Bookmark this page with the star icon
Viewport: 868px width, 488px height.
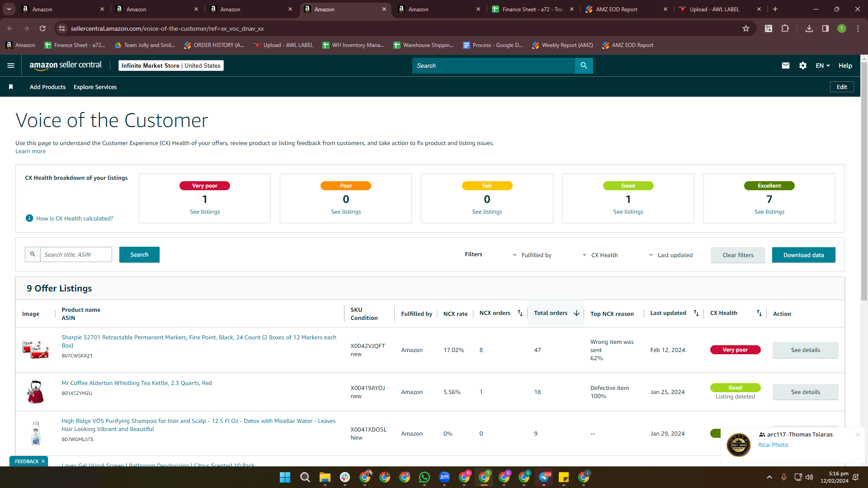746,28
